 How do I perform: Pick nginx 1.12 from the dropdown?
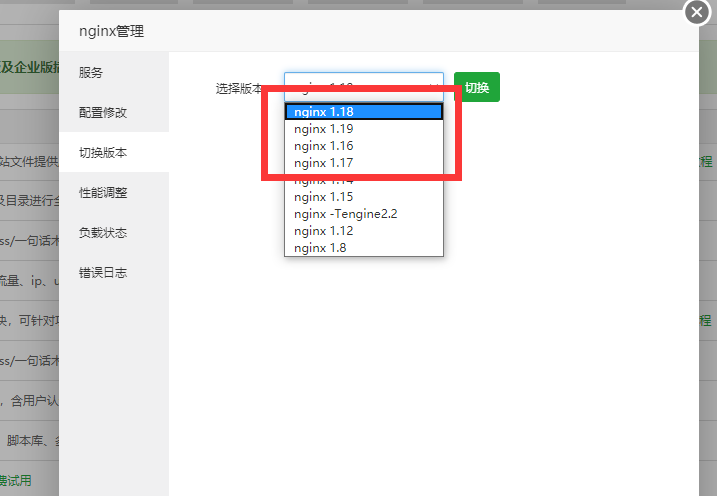pos(364,231)
